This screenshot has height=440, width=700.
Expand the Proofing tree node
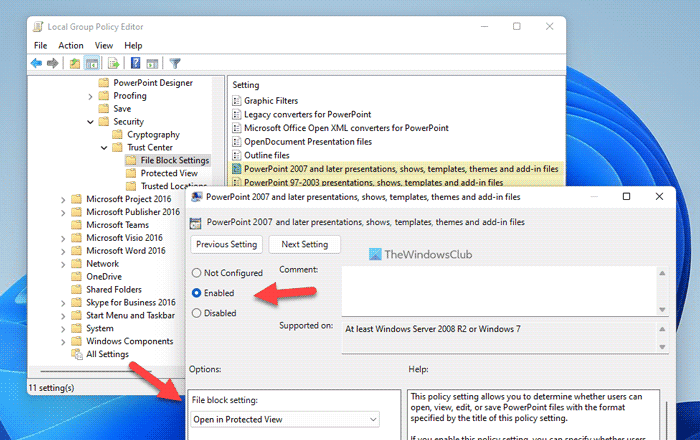tap(90, 96)
